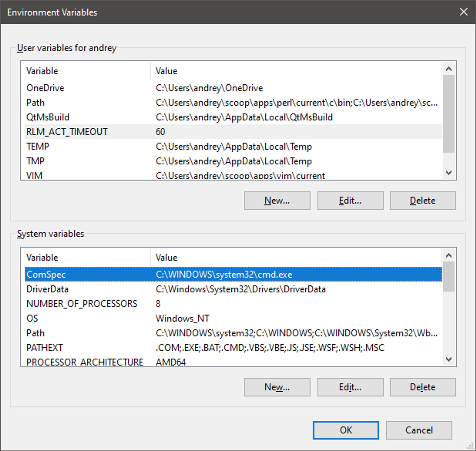The height and width of the screenshot is (451, 476).
Task: Cancel the dialog
Action: click(419, 430)
